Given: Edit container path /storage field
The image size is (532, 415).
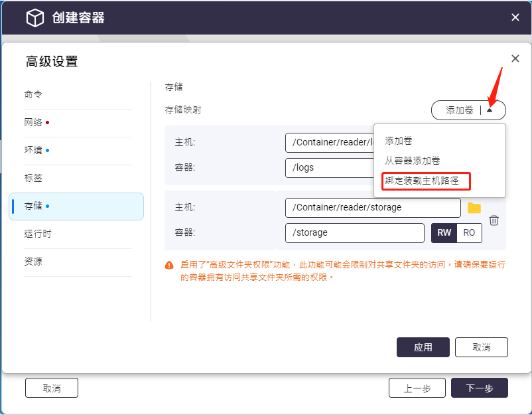Looking at the screenshot, I should pos(354,232).
